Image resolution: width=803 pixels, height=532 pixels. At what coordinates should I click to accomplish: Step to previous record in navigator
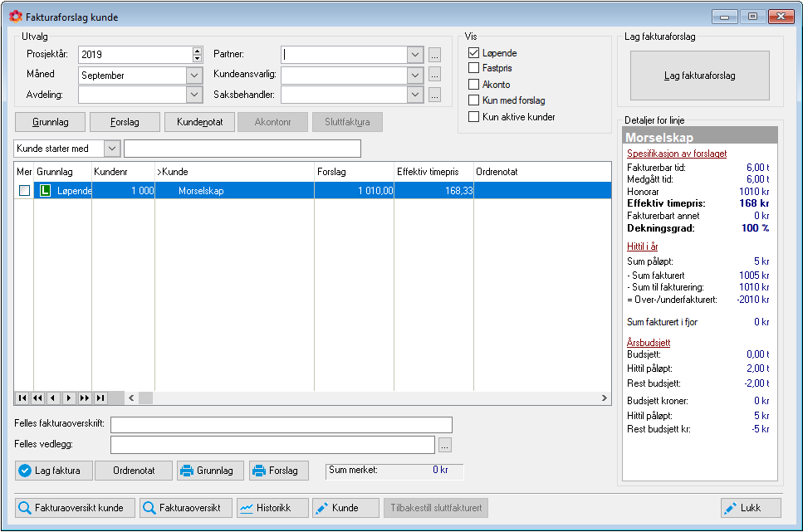tap(53, 398)
